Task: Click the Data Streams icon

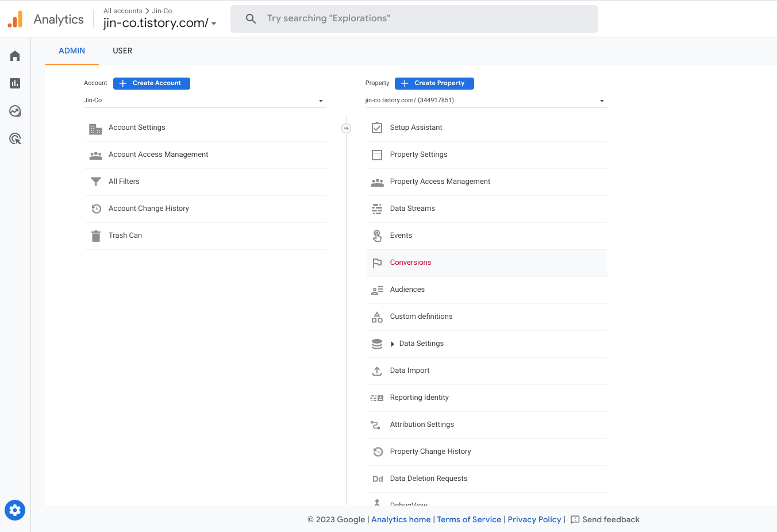Action: (377, 209)
